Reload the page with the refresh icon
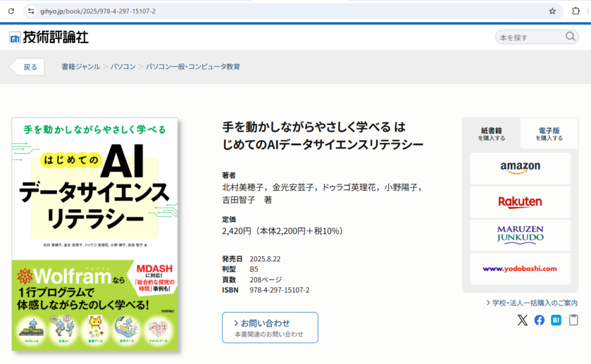The height and width of the screenshot is (364, 591). 12,12
